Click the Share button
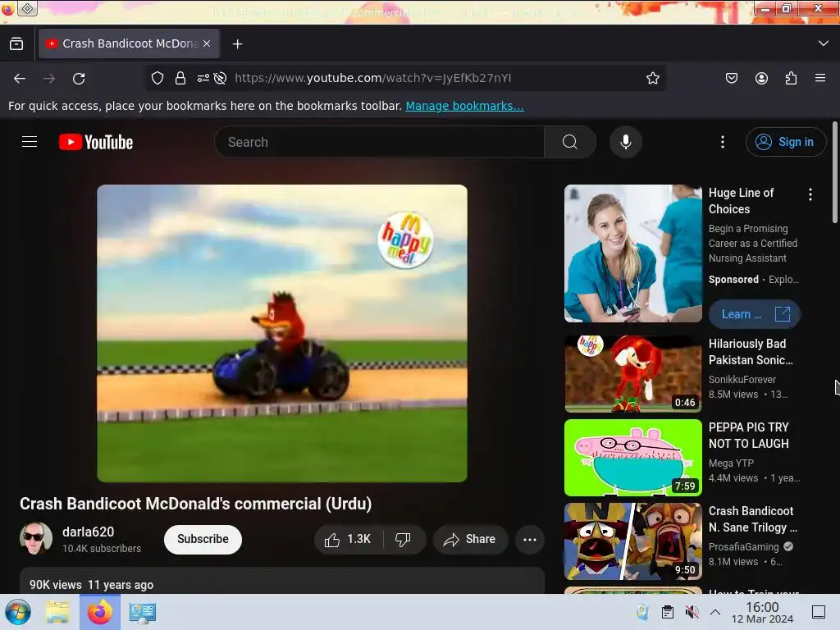The image size is (840, 630). pyautogui.click(x=470, y=540)
